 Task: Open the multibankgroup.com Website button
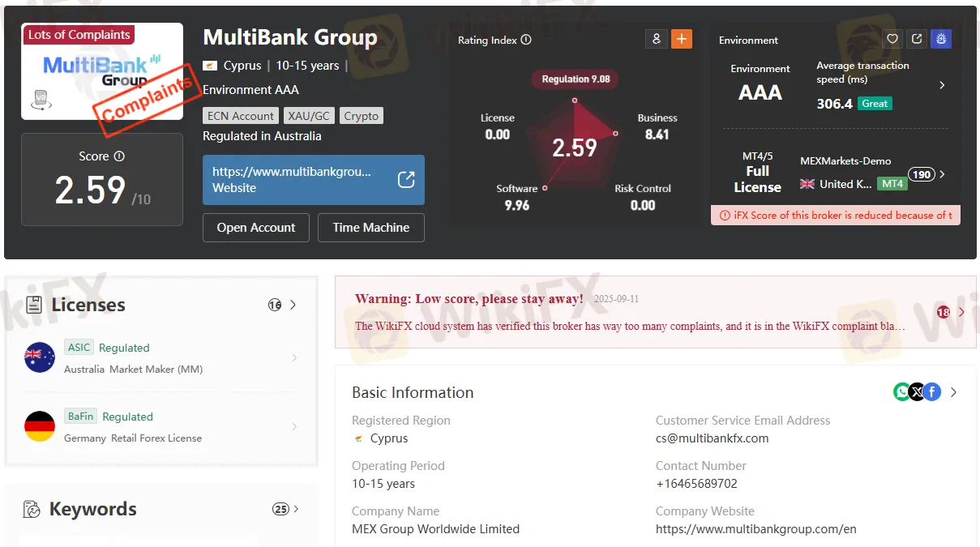(x=314, y=180)
